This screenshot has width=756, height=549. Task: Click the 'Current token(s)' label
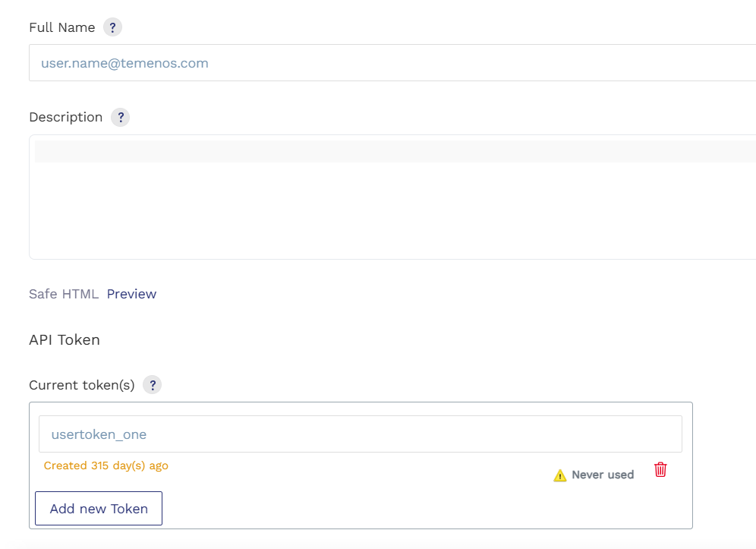tap(82, 385)
